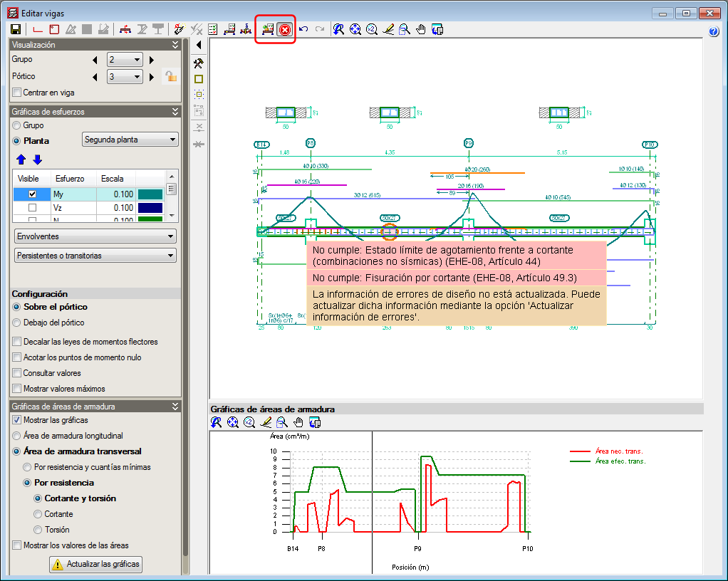The image size is (728, 581).
Task: Check Mostrar valores máximos option
Action: [17, 389]
